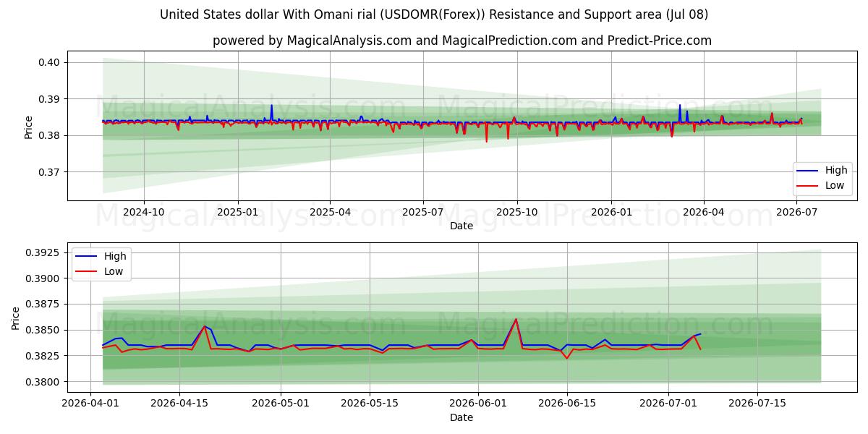Click the 0.39 price tick on the top chart
Screen dimensions: 868x434
point(49,99)
